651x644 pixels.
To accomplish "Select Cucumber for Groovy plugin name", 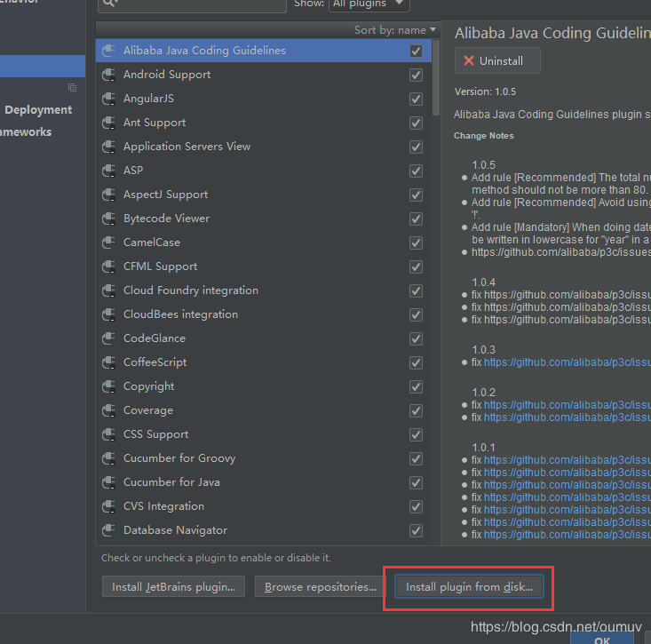I will [179, 458].
